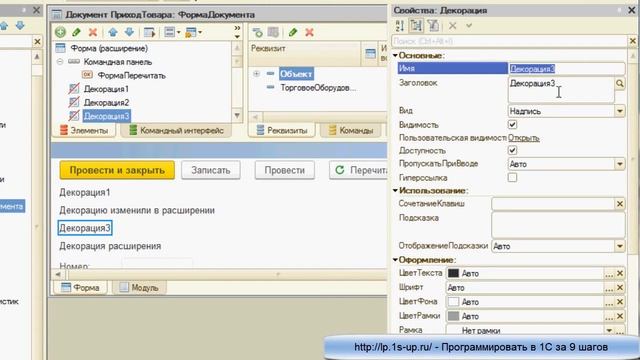This screenshot has height=360, width=640.
Task: Clear the Шрифт value
Action: click(620, 288)
